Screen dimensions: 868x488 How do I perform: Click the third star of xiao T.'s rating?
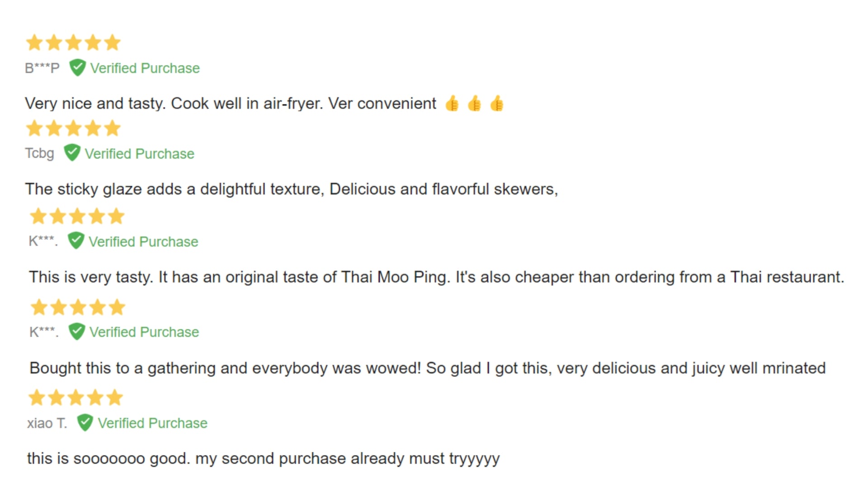click(x=75, y=398)
